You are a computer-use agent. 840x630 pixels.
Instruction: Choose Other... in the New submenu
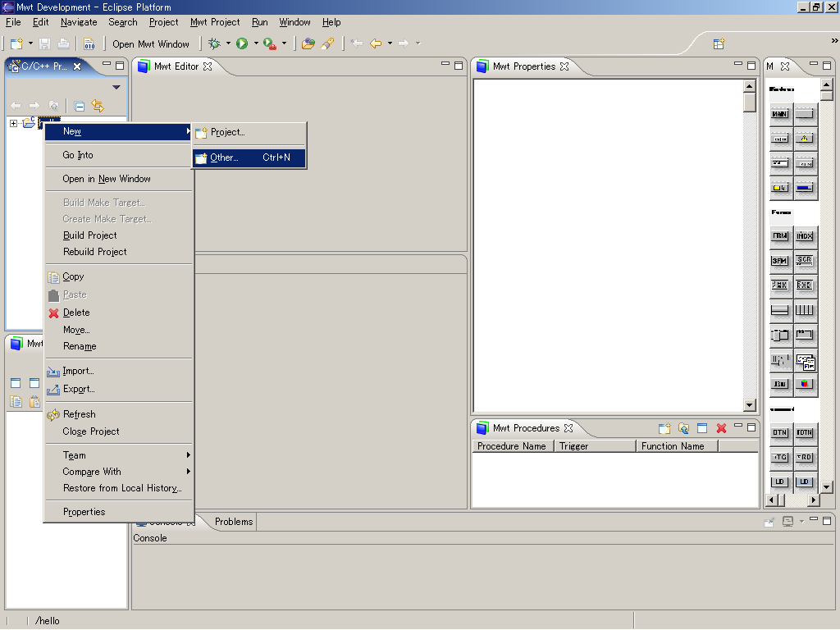pyautogui.click(x=249, y=157)
